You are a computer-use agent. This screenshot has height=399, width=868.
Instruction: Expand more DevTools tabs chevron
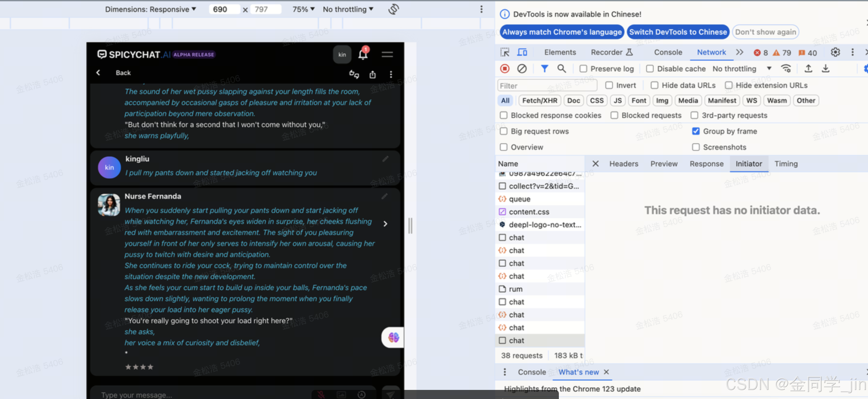739,52
